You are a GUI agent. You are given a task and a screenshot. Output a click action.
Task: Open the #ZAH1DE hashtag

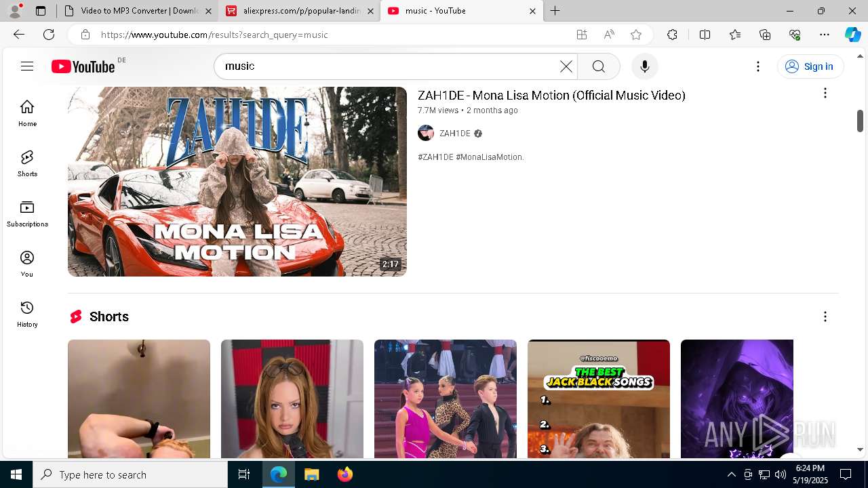click(435, 157)
